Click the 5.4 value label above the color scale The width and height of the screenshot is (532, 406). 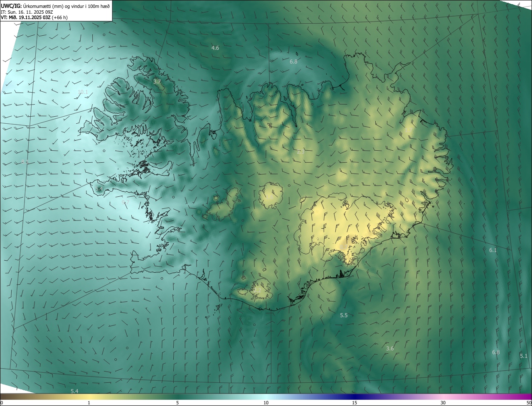pos(74,391)
